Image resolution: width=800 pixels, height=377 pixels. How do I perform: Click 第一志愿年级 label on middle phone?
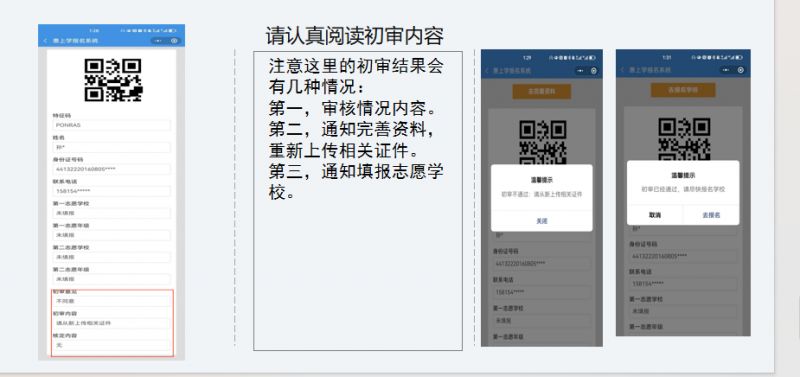pos(509,337)
